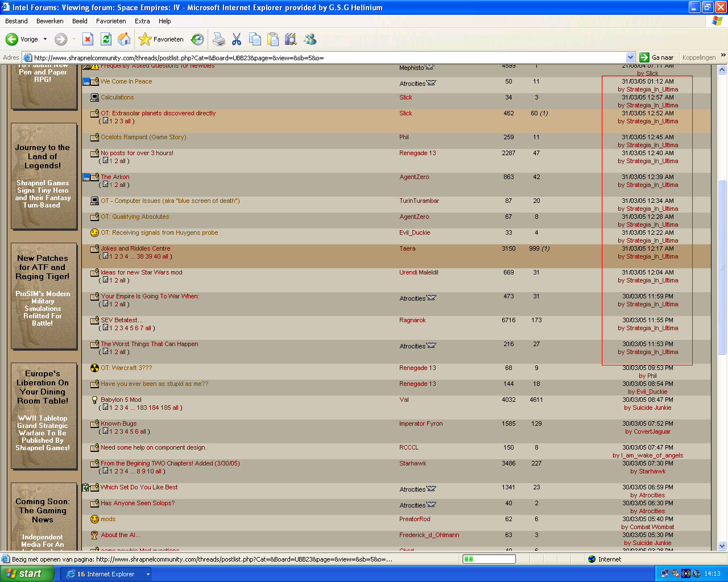Viewport: 728px width, 582px height.
Task: Open the History toolbar icon
Action: (x=197, y=39)
